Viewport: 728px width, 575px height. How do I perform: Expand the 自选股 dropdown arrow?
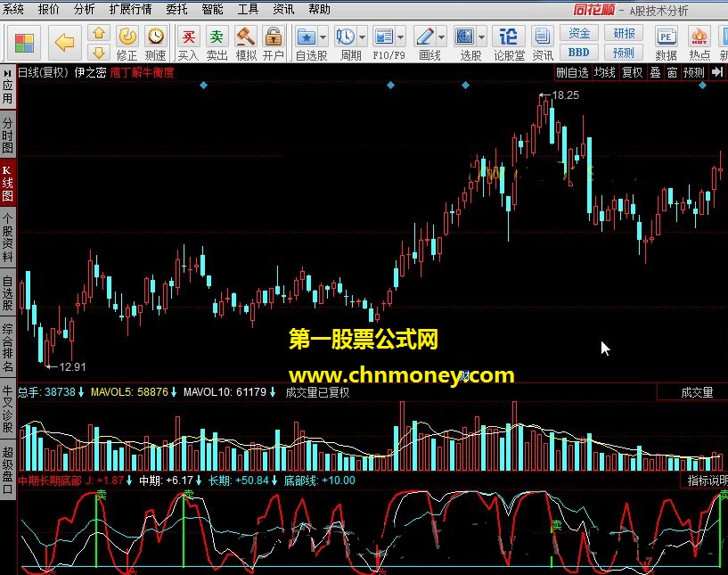pos(323,37)
